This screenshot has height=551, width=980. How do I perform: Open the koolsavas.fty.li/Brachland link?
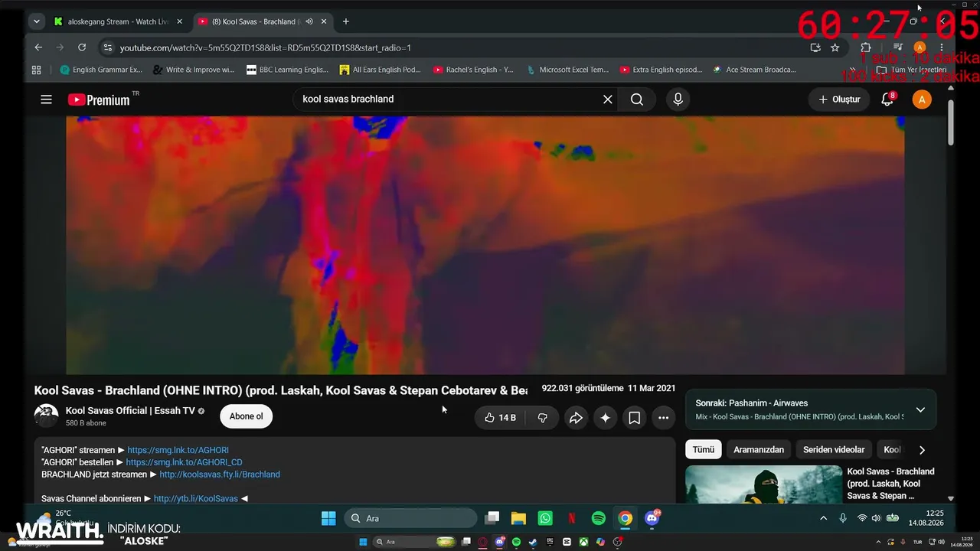[x=220, y=474]
